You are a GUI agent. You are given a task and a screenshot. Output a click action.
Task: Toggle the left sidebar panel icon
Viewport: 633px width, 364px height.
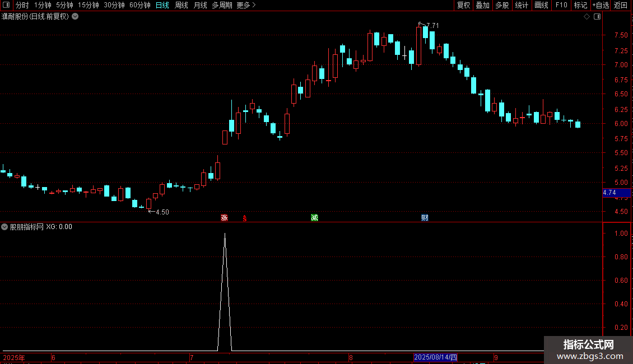(6, 5)
